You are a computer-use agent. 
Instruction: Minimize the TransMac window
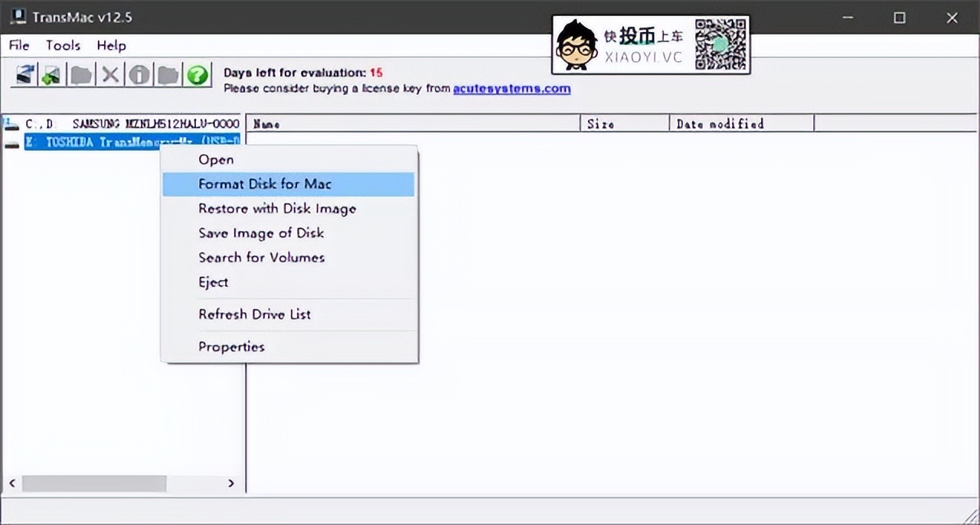pos(846,17)
